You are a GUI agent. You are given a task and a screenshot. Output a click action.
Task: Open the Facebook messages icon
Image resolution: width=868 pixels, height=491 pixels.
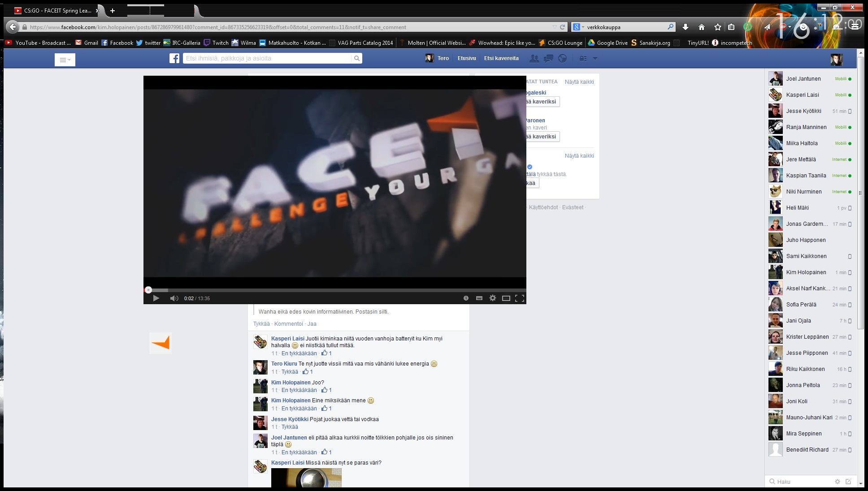pos(548,58)
